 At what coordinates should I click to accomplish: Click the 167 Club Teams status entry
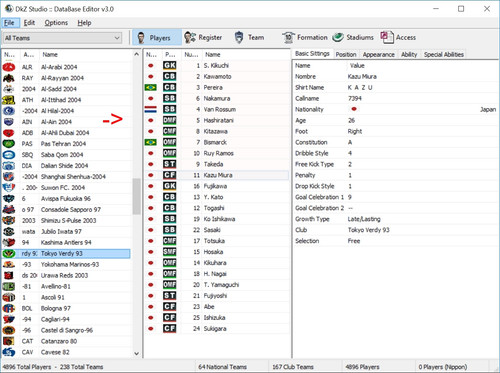tap(293, 367)
